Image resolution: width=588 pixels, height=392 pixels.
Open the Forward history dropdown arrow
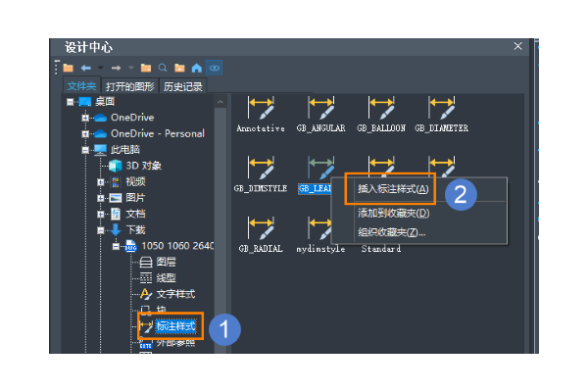point(131,68)
